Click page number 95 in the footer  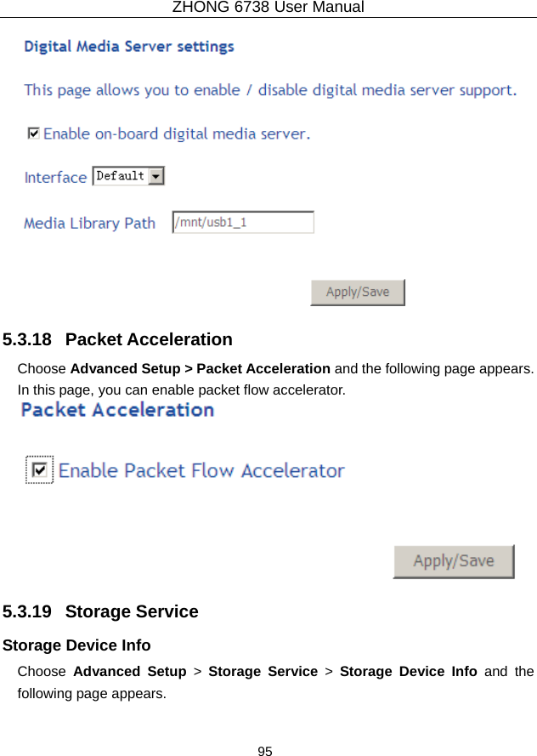[x=266, y=751]
